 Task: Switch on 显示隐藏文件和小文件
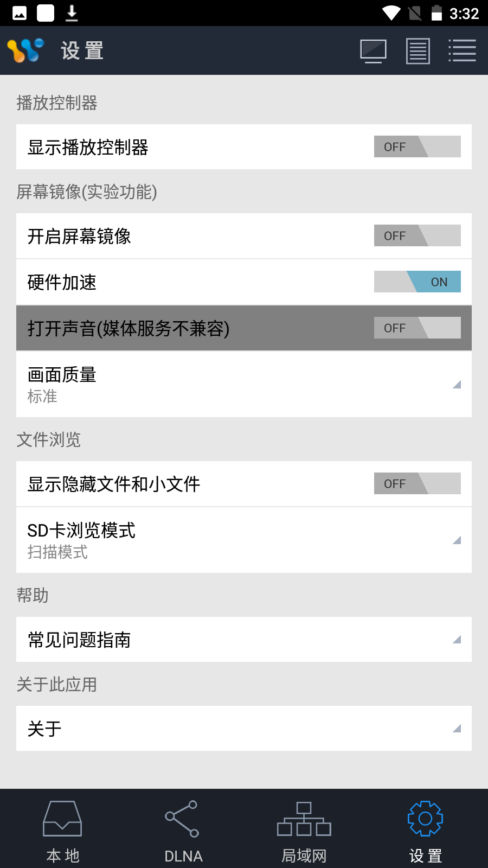pyautogui.click(x=417, y=483)
